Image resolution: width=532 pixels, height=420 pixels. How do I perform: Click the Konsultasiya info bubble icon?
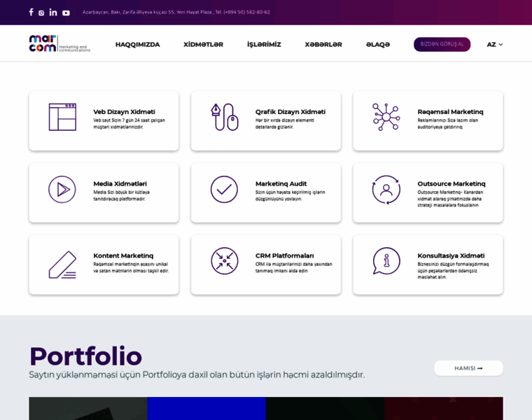point(386,261)
